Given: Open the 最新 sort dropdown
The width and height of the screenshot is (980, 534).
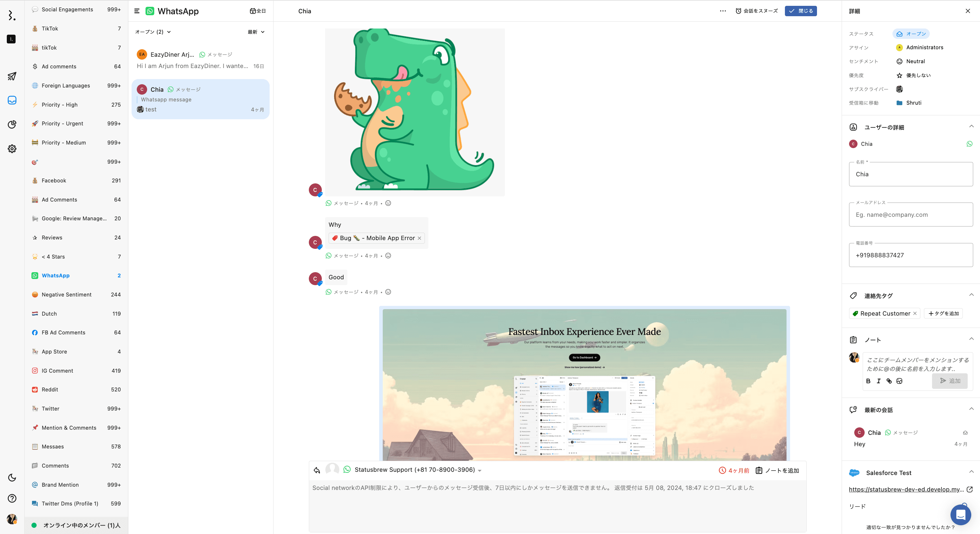Looking at the screenshot, I should pyautogui.click(x=256, y=32).
